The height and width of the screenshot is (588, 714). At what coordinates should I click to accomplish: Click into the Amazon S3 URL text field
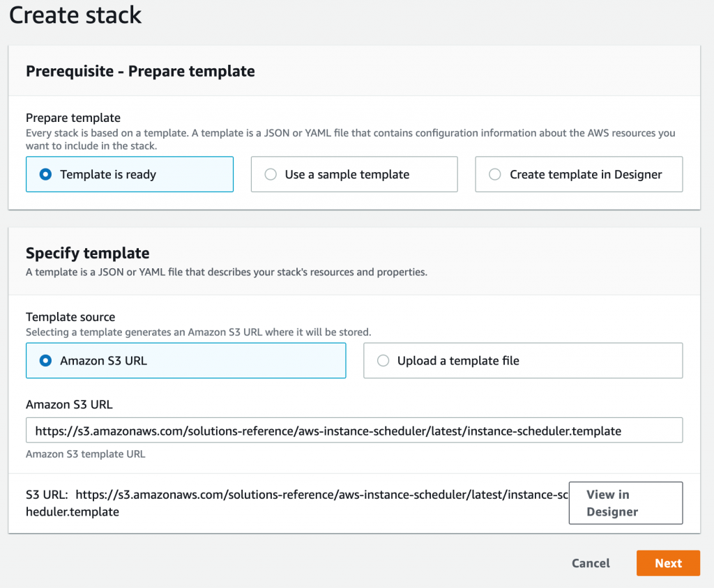[354, 431]
